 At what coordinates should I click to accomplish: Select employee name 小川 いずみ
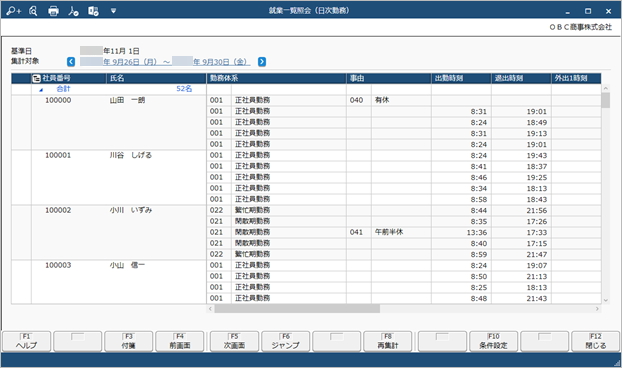click(x=131, y=210)
